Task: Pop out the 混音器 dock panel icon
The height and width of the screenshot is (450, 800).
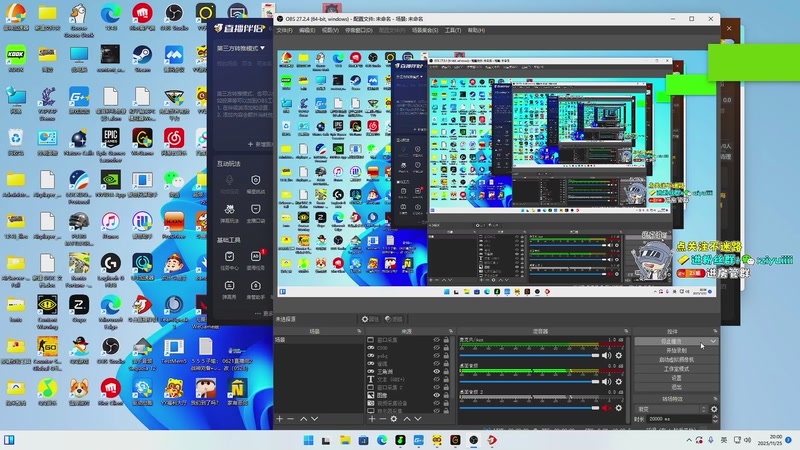Action: 626,332
